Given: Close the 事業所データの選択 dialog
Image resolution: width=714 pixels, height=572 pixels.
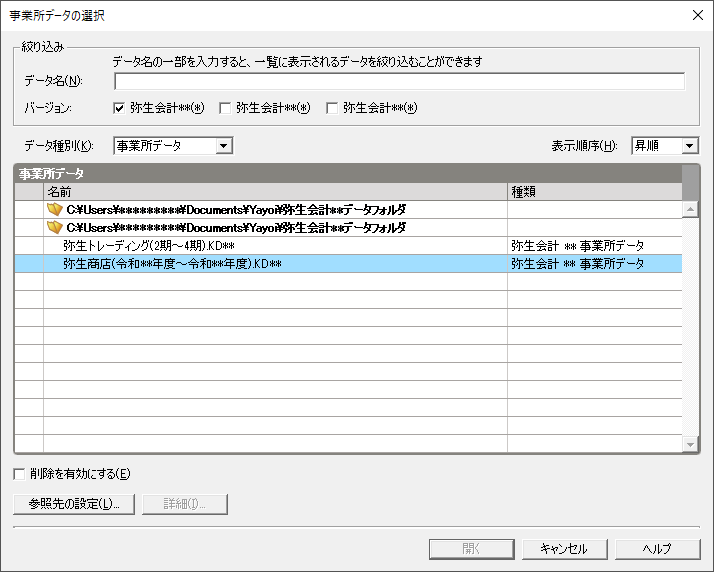Looking at the screenshot, I should pyautogui.click(x=698, y=15).
